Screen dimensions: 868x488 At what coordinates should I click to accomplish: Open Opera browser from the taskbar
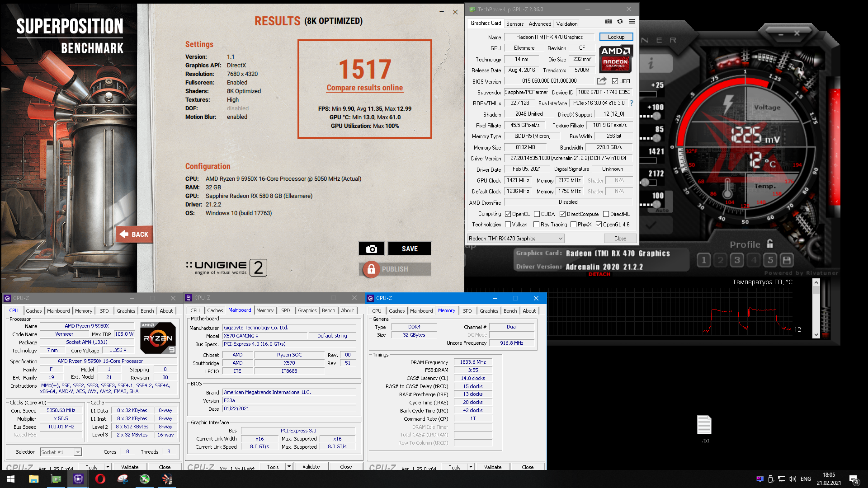click(100, 479)
